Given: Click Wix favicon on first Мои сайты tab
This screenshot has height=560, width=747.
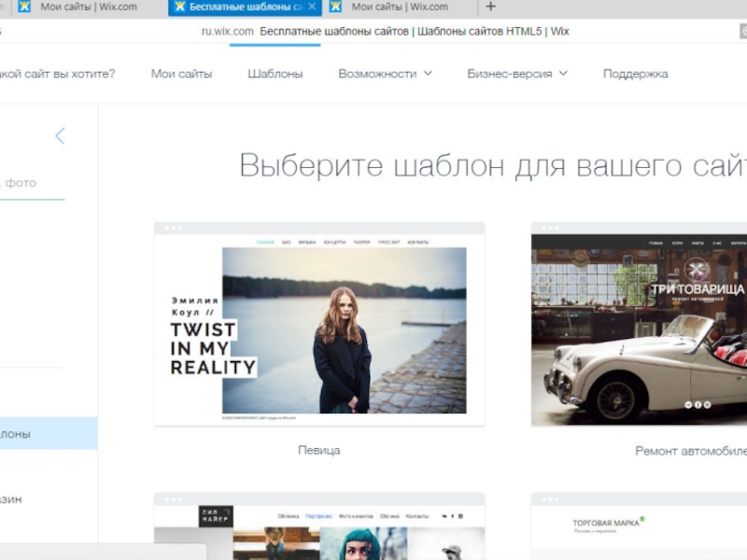Looking at the screenshot, I should tap(24, 7).
